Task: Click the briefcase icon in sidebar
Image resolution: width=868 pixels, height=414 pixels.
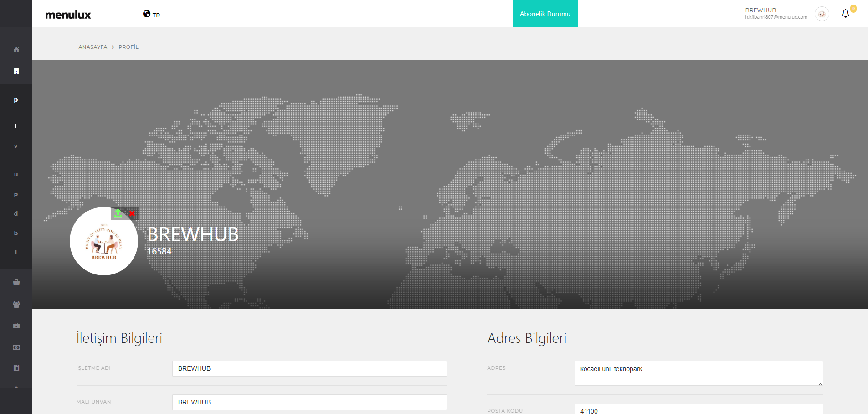Action: (16, 326)
